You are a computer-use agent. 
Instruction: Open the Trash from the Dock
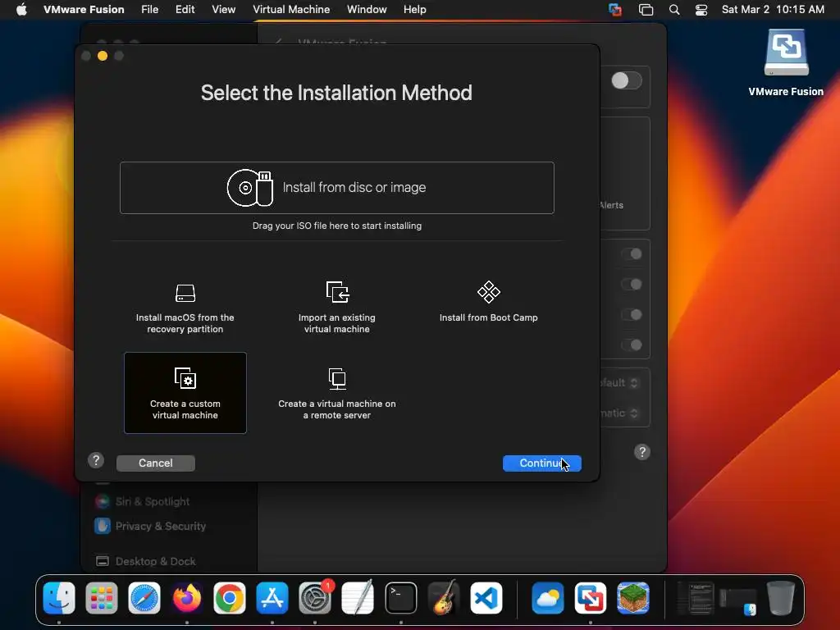pyautogui.click(x=781, y=598)
